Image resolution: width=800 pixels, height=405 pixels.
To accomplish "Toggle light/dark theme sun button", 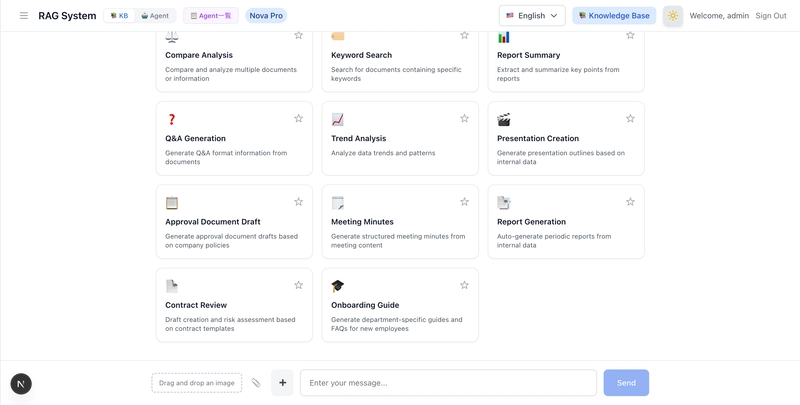I will click(x=672, y=16).
